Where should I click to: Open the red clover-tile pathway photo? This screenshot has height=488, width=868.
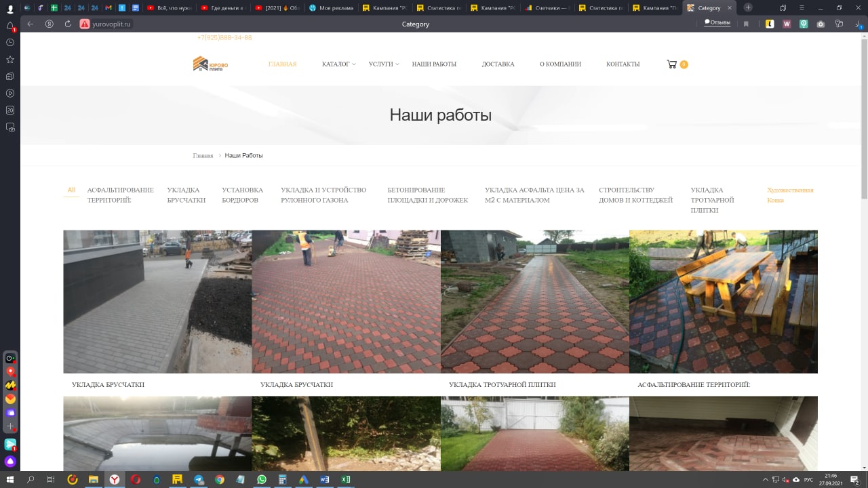[x=535, y=302]
